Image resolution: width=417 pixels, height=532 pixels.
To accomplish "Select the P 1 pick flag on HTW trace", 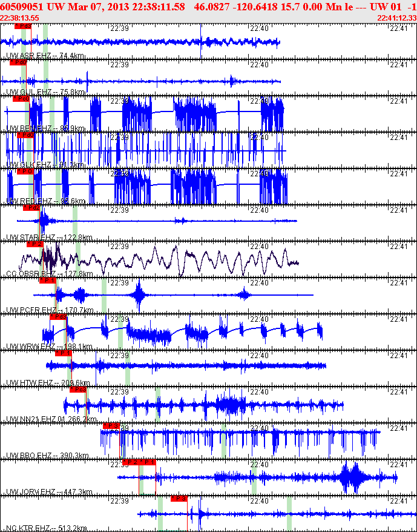I will tap(64, 353).
